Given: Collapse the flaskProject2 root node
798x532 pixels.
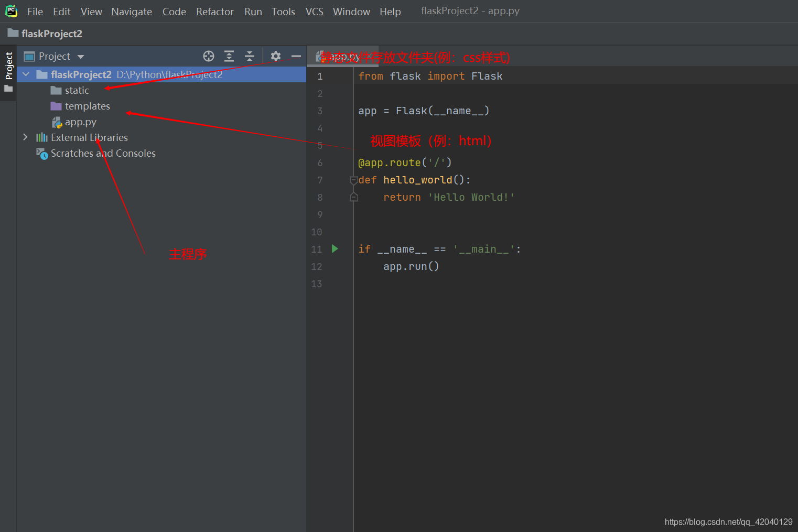Looking at the screenshot, I should 26,74.
